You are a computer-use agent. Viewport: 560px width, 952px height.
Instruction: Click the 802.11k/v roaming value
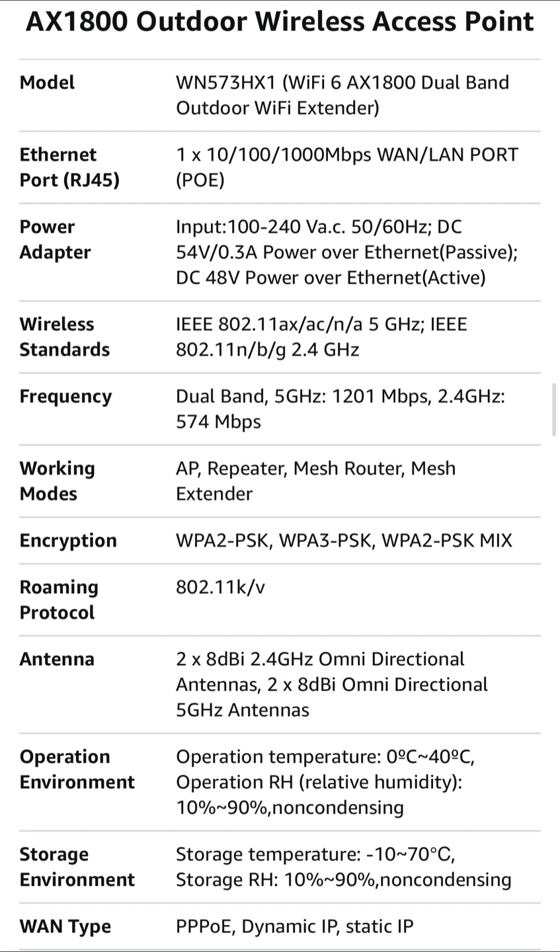click(220, 587)
